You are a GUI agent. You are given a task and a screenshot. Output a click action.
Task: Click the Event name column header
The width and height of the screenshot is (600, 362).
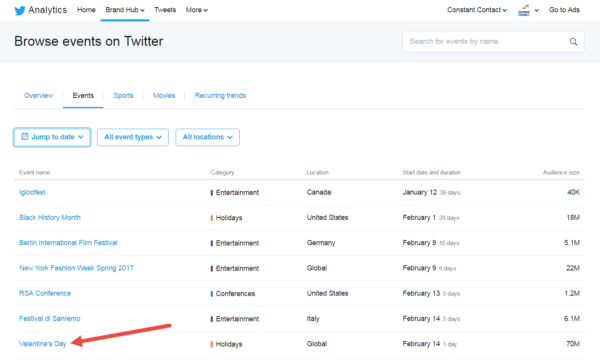(x=34, y=173)
